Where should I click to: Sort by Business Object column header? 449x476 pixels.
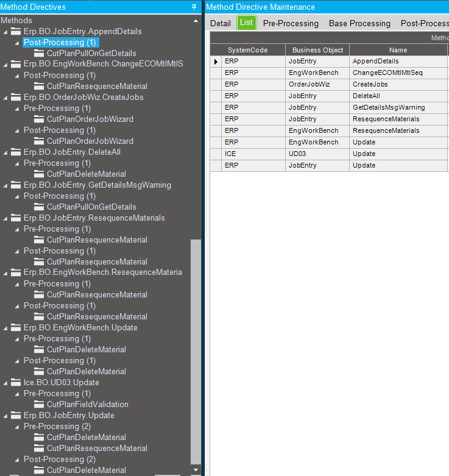pyautogui.click(x=317, y=50)
